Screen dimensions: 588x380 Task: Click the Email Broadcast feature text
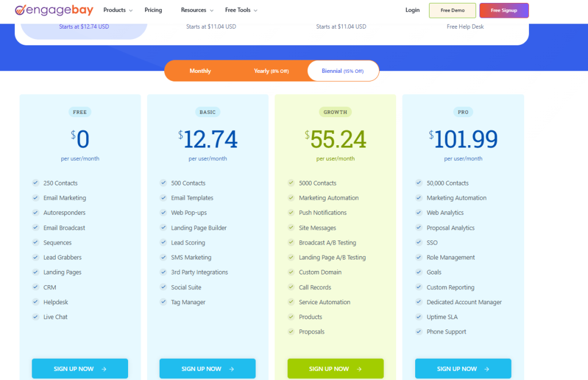tap(64, 228)
